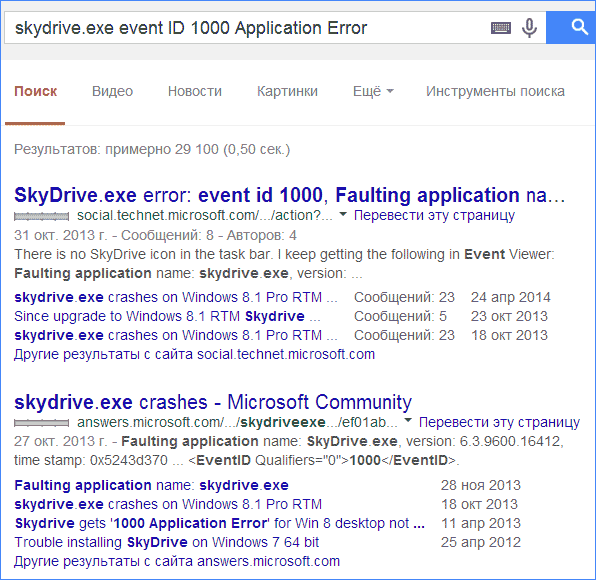This screenshot has height=580, width=596.
Task: Translate the answers.microsoft.com result page
Action: click(x=499, y=422)
